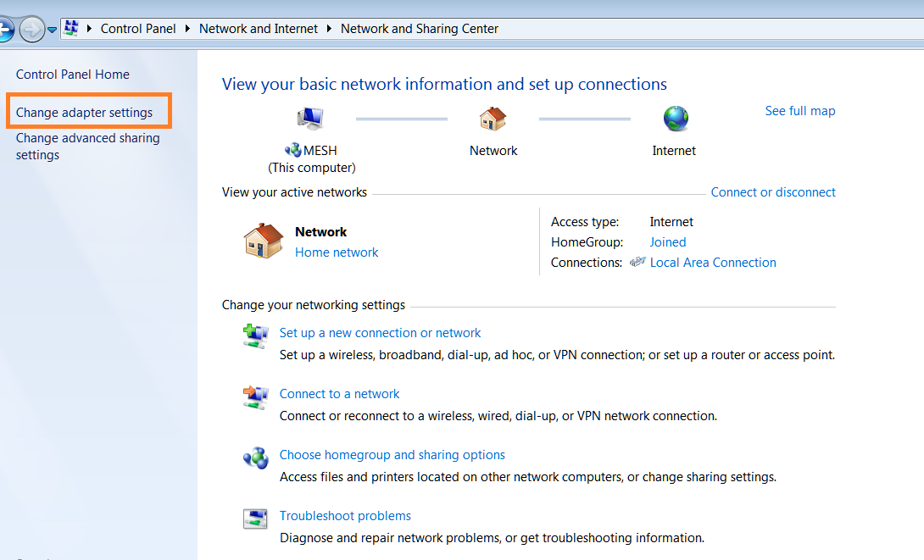This screenshot has width=924, height=560.
Task: Expand the arrow after Network and Internet breadcrumb
Action: [329, 29]
